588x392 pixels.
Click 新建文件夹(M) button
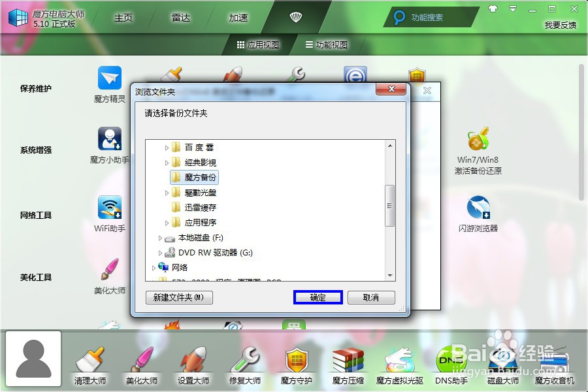coord(179,297)
